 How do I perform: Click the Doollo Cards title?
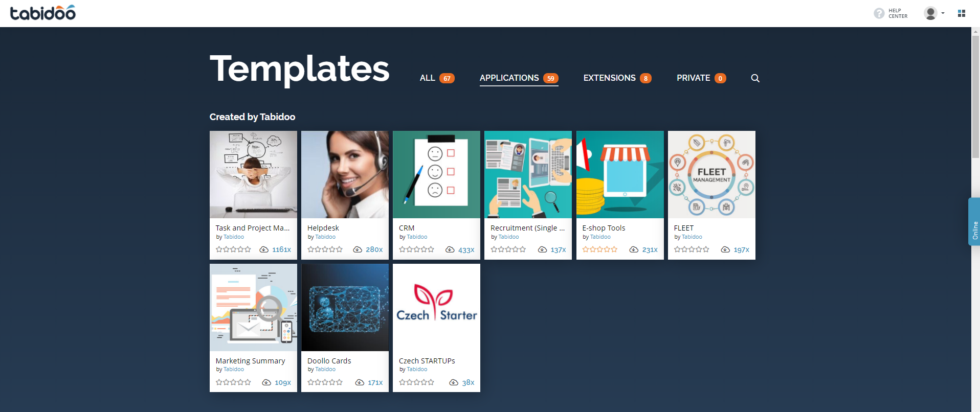329,361
